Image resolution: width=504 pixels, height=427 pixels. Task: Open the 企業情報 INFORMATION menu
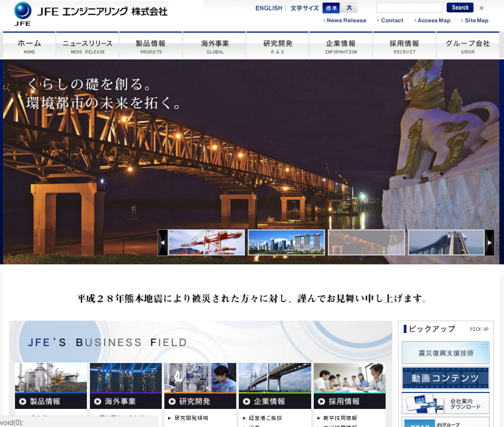pos(341,46)
